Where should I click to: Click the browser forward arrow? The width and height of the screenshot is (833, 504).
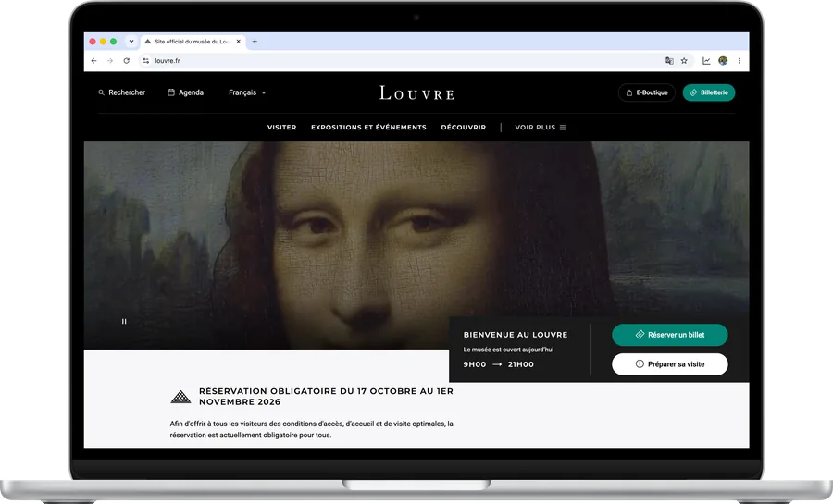110,61
